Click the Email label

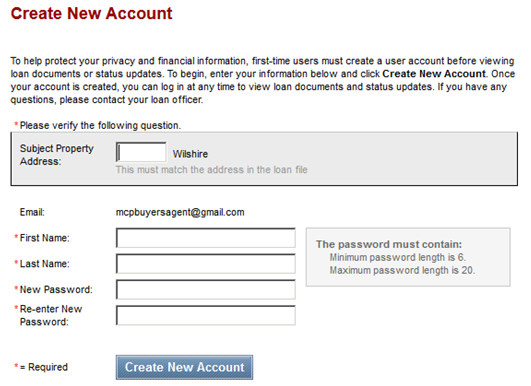pos(32,212)
